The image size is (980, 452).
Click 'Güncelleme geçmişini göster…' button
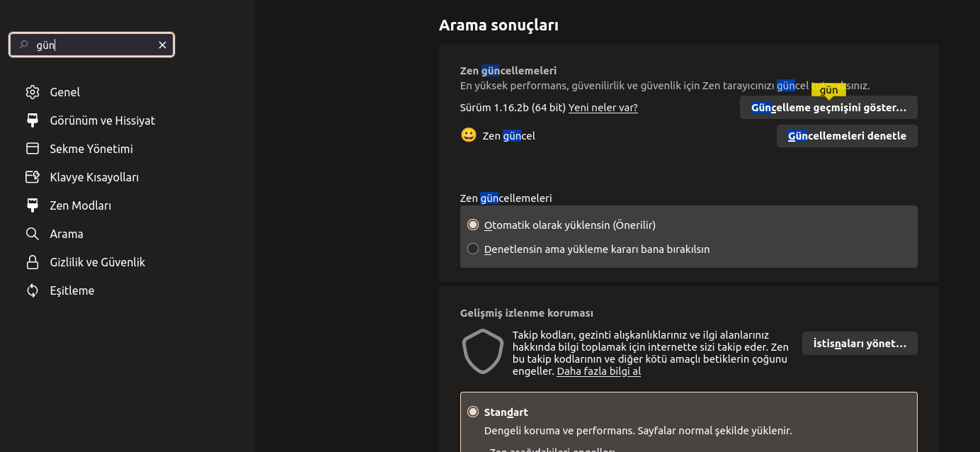point(828,108)
